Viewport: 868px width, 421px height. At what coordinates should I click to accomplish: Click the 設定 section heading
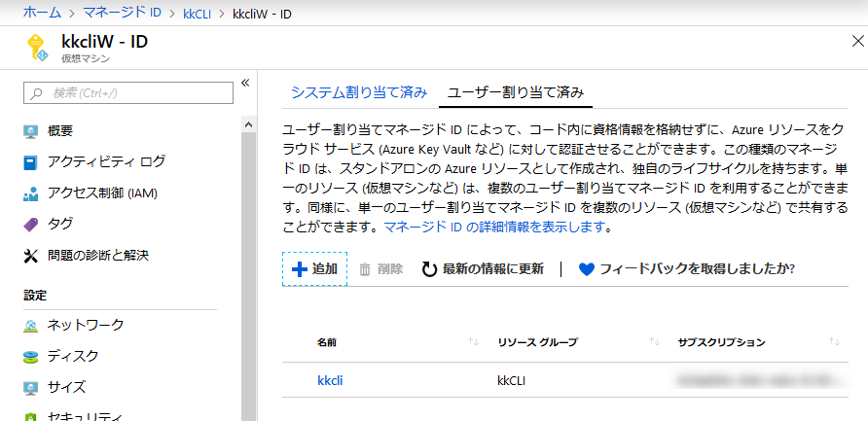click(x=35, y=296)
